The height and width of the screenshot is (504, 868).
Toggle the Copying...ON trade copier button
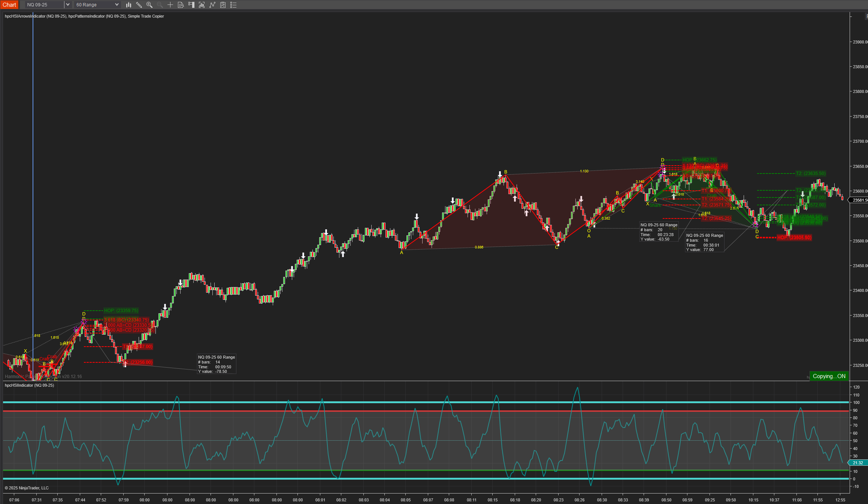coord(829,376)
